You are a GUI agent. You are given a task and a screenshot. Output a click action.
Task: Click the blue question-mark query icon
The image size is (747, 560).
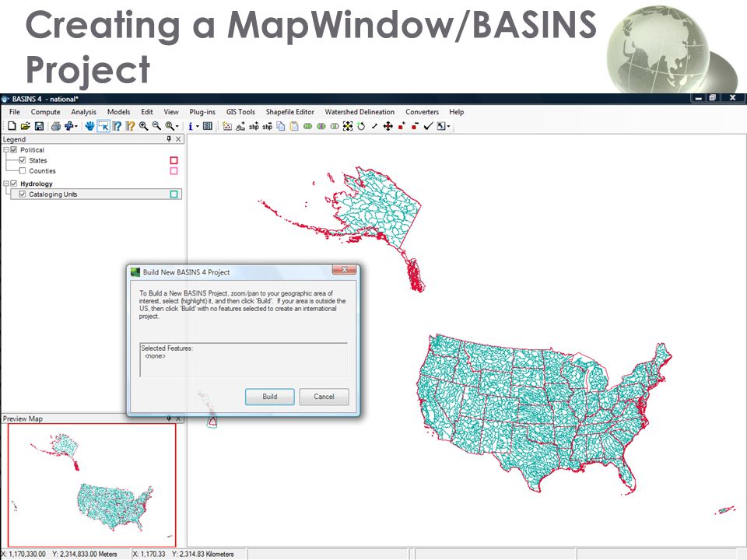coord(117,126)
